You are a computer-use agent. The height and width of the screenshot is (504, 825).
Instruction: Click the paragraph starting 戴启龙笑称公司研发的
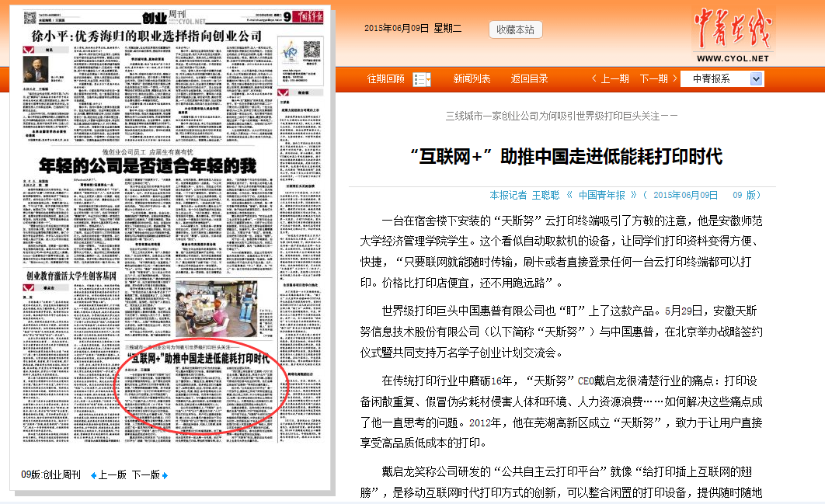coord(562,482)
